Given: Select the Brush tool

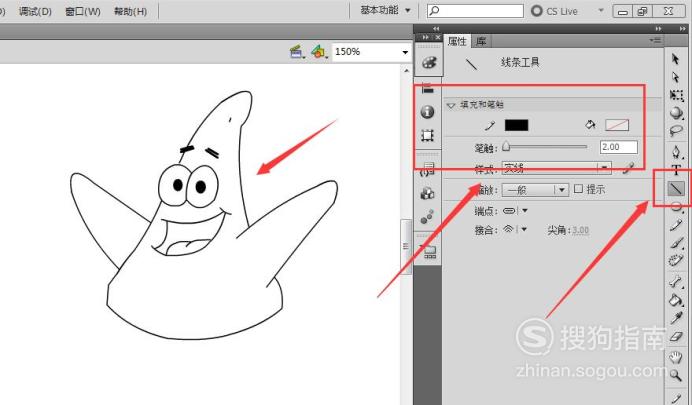Looking at the screenshot, I should pyautogui.click(x=676, y=243).
